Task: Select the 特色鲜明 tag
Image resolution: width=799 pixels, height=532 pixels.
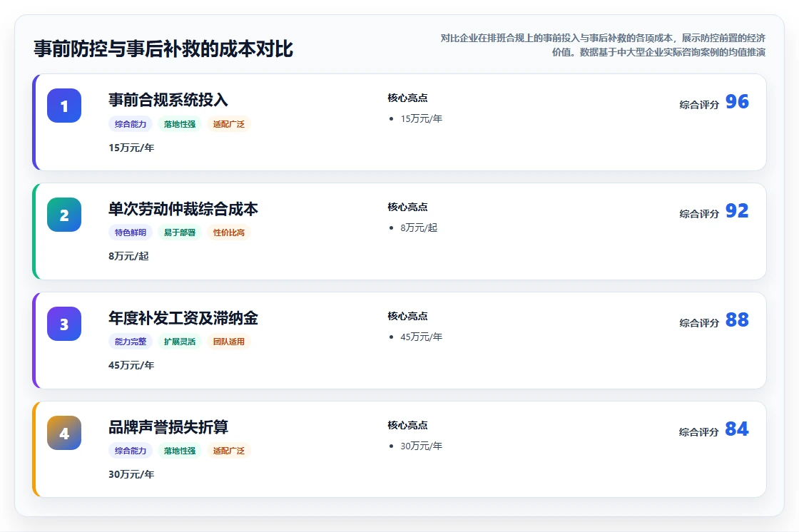Action: coord(131,232)
